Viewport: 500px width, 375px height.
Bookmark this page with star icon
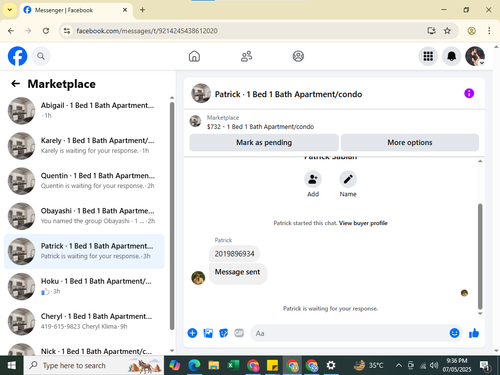[447, 31]
